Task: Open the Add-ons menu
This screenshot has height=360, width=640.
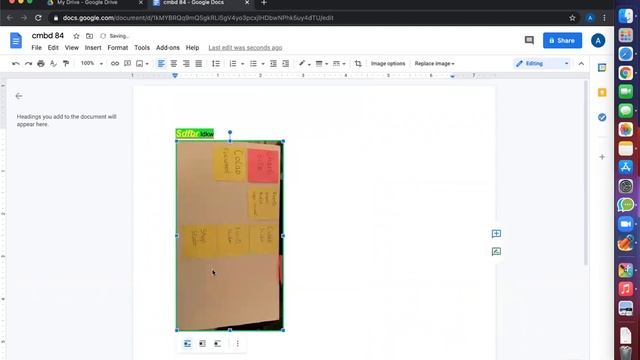Action: [x=168, y=48]
